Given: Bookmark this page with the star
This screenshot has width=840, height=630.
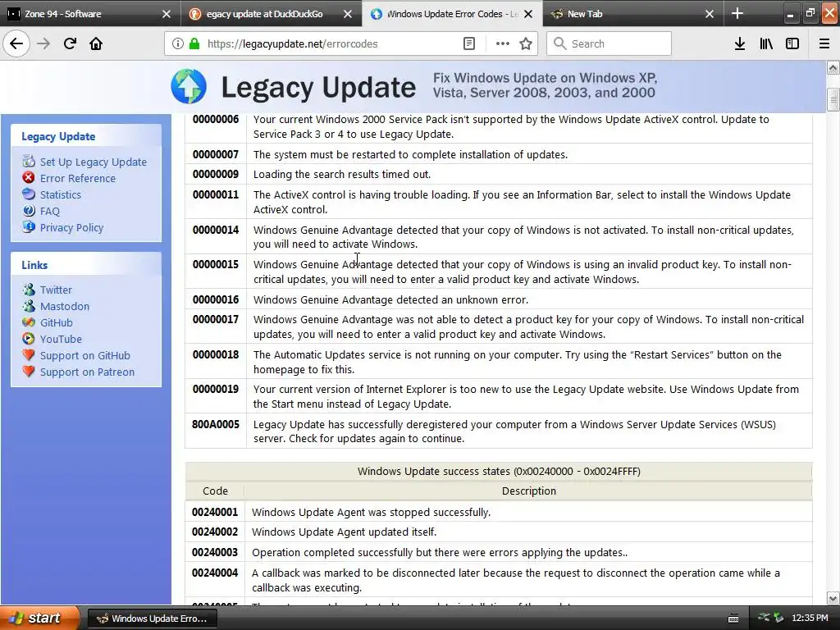Looking at the screenshot, I should click(526, 43).
